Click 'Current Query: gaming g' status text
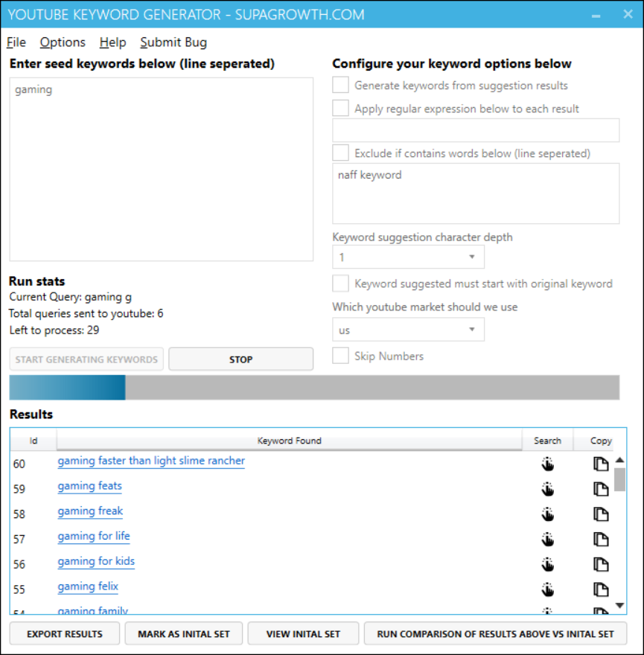This screenshot has width=644, height=655. click(70, 297)
